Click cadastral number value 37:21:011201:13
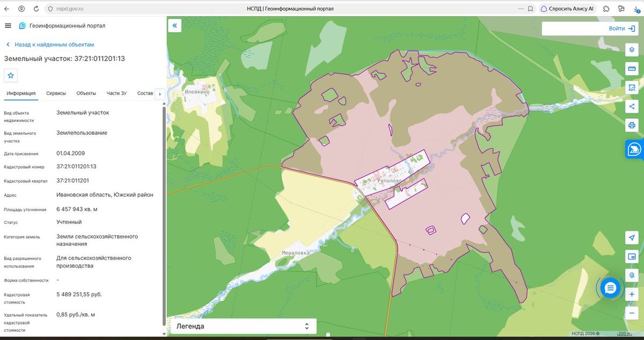Viewport: 644px width, 340px height. coord(76,167)
